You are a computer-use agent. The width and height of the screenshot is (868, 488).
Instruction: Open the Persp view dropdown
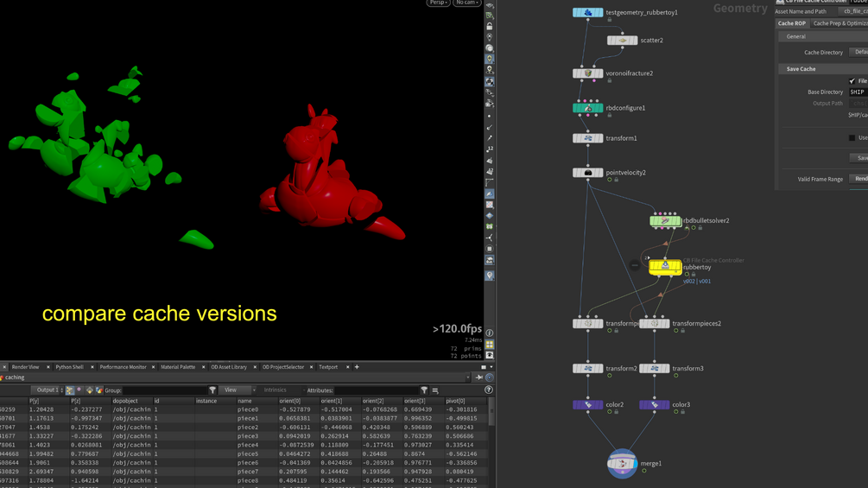438,3
